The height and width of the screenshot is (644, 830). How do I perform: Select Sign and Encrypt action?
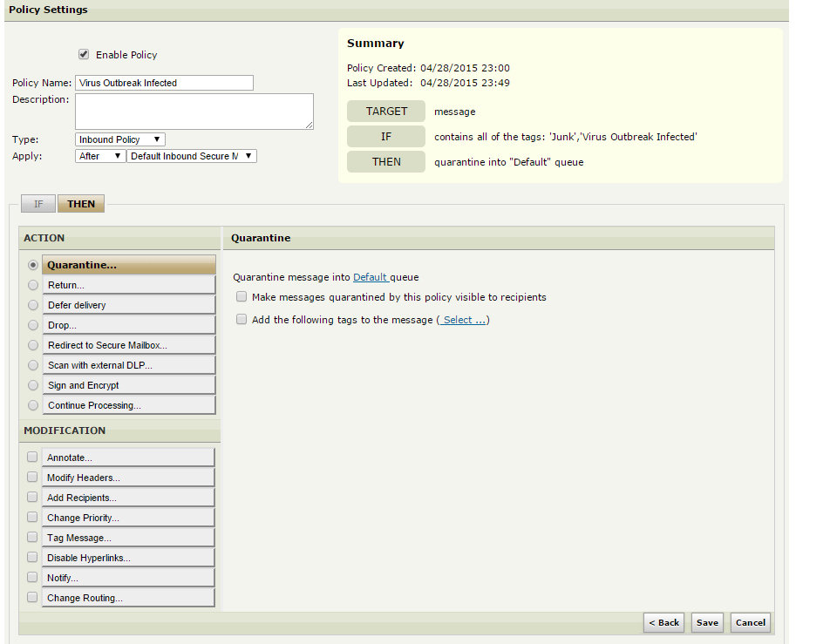128,385
